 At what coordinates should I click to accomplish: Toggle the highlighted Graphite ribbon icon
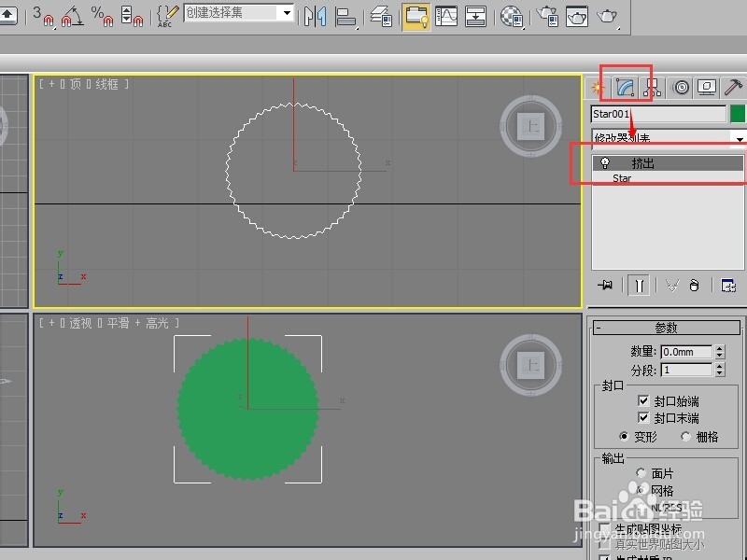pos(416,16)
